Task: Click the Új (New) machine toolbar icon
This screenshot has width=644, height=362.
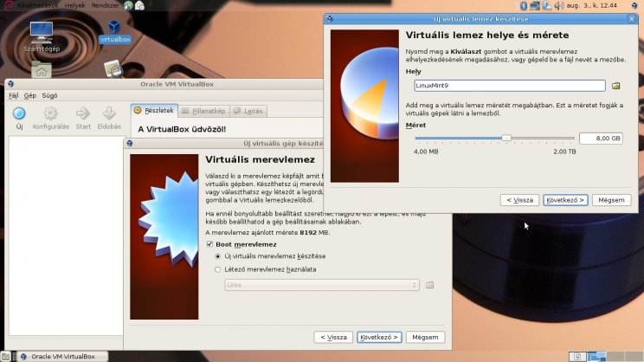Action: point(19,113)
